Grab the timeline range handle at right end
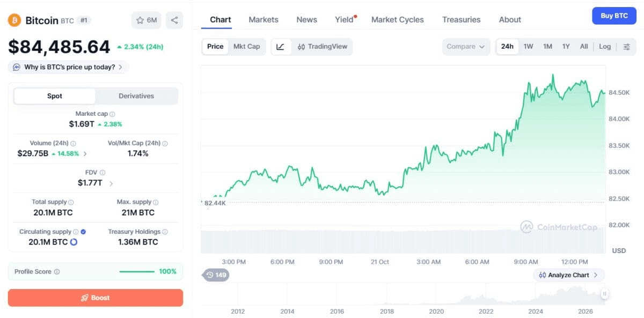The height and width of the screenshot is (318, 644). point(605,294)
